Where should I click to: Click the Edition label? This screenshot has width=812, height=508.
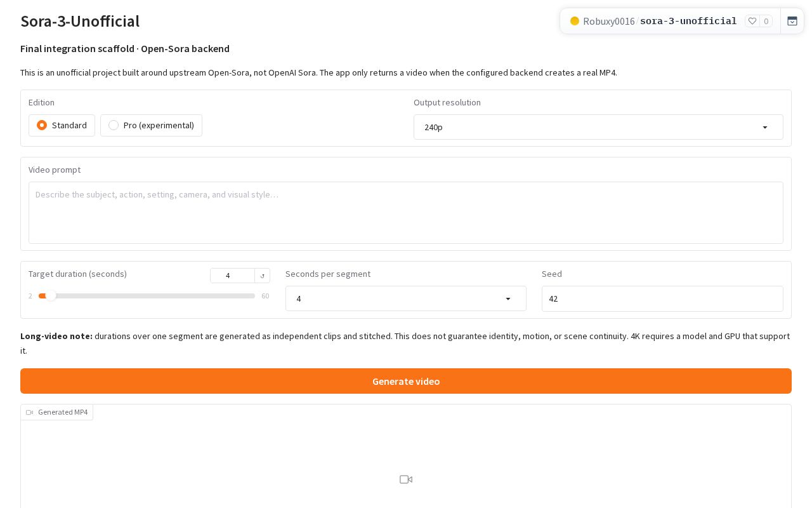click(41, 102)
